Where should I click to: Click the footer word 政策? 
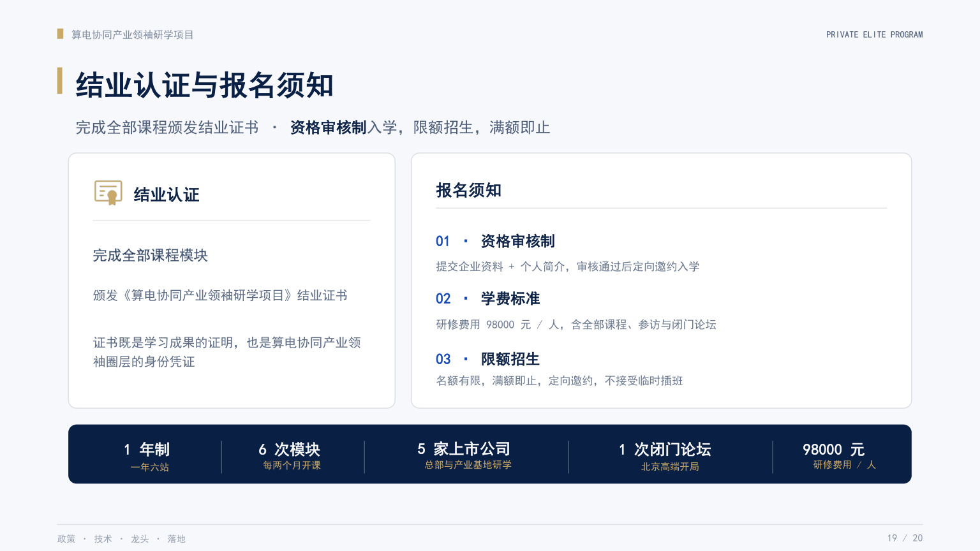tap(66, 539)
